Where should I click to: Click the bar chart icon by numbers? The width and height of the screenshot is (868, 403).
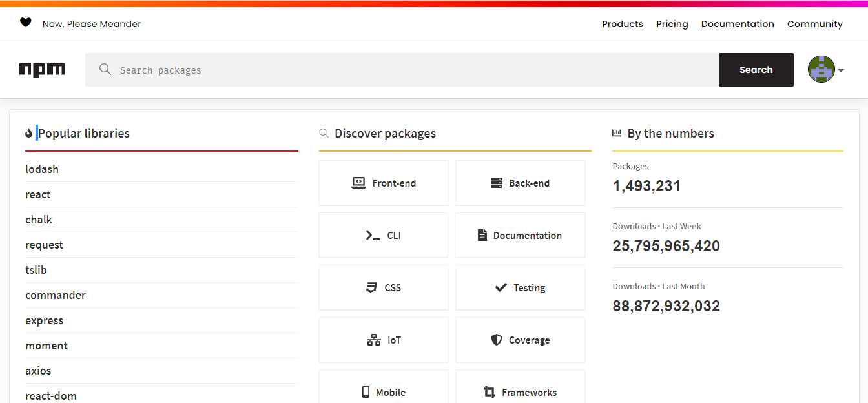[617, 134]
